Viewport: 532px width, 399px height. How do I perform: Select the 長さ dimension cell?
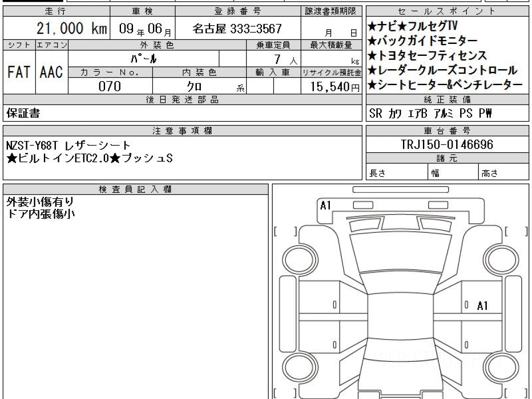(397, 172)
